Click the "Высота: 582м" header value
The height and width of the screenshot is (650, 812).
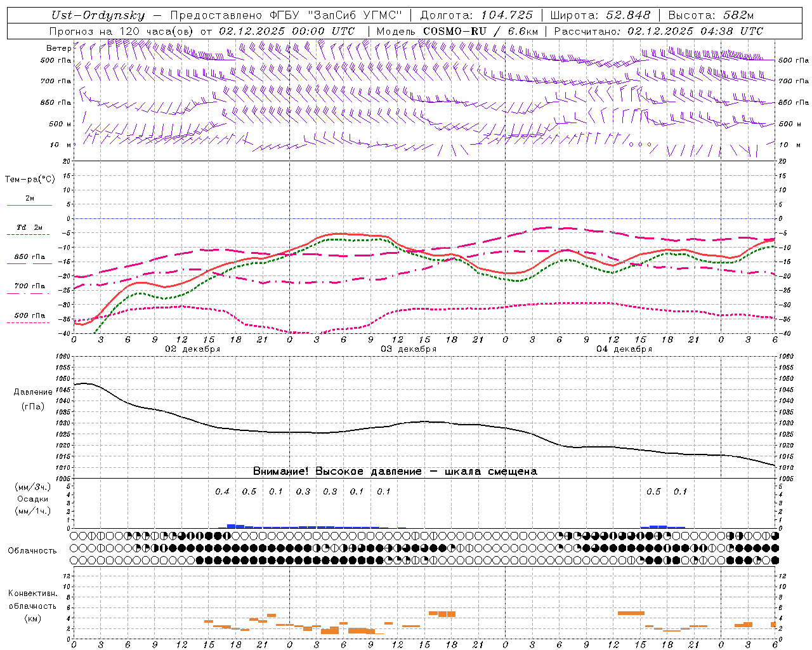coord(710,15)
